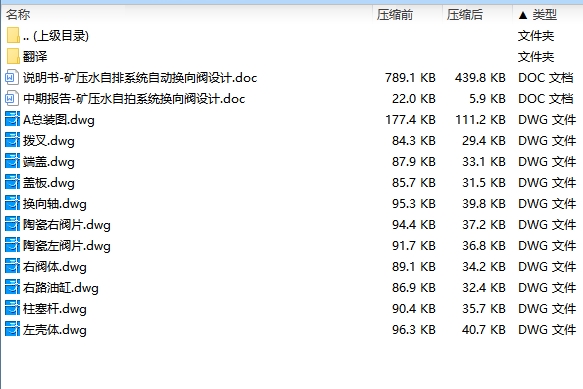Click the 177.4 KB original size value

point(410,120)
